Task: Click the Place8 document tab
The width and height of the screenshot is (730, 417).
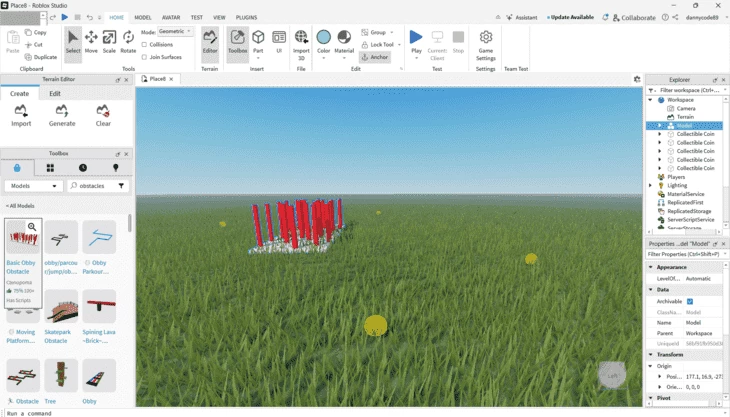Action: coord(157,79)
